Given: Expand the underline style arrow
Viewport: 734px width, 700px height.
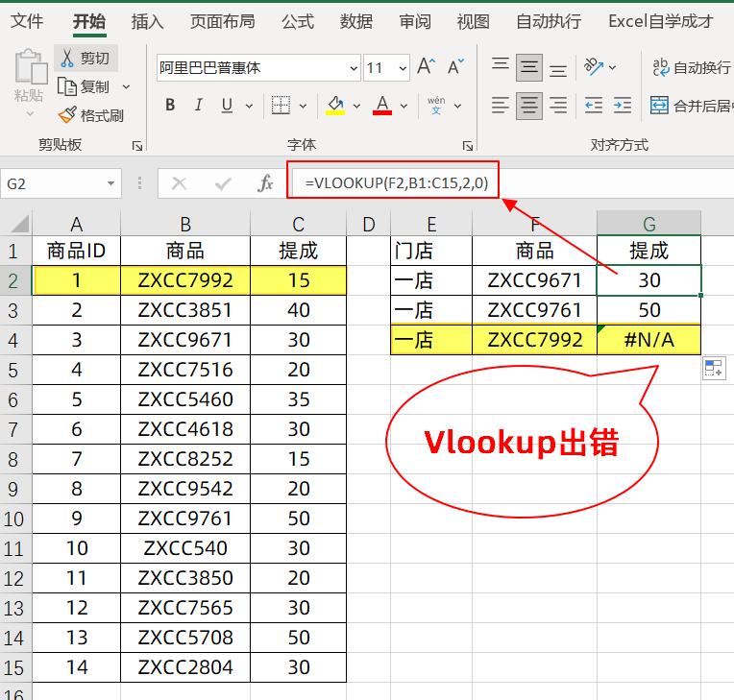Looking at the screenshot, I should point(249,107).
